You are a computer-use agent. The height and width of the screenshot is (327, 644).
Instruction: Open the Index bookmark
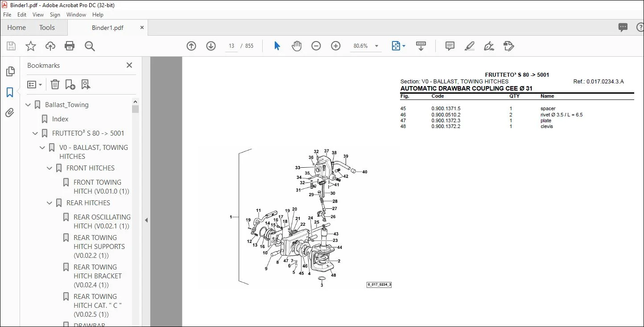pos(60,119)
